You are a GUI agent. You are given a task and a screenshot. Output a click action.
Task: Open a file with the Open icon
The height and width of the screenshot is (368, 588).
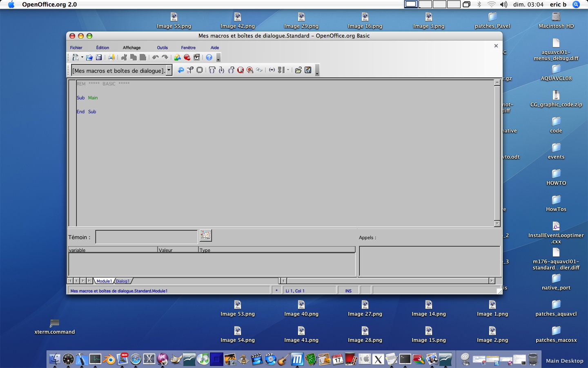89,57
